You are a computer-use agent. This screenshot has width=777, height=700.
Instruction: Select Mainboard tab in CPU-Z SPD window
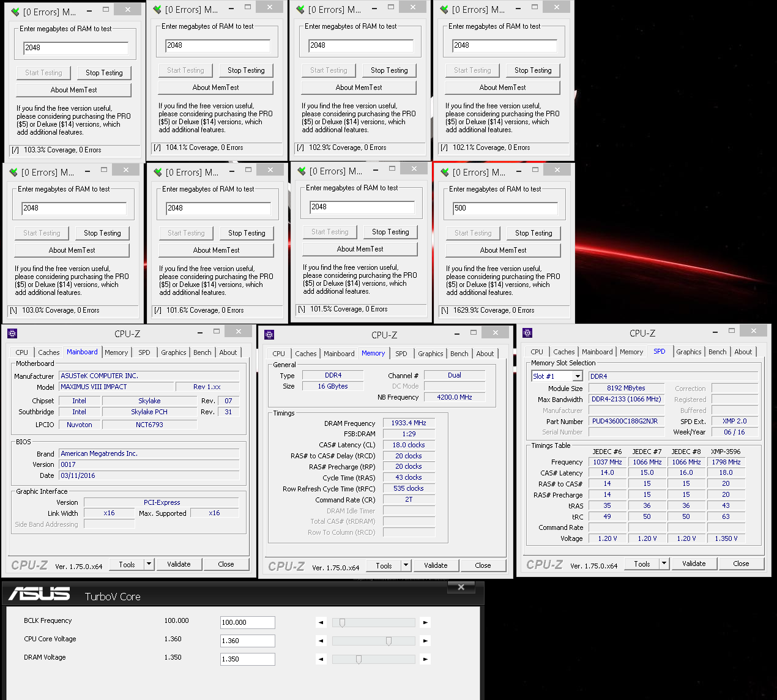coord(597,352)
